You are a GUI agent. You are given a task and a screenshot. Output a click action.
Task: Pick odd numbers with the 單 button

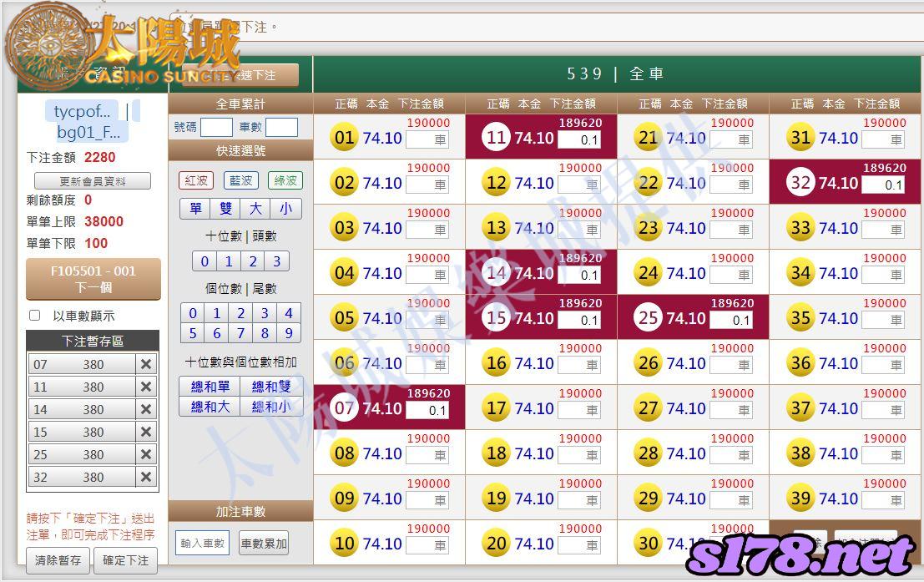pyautogui.click(x=195, y=209)
